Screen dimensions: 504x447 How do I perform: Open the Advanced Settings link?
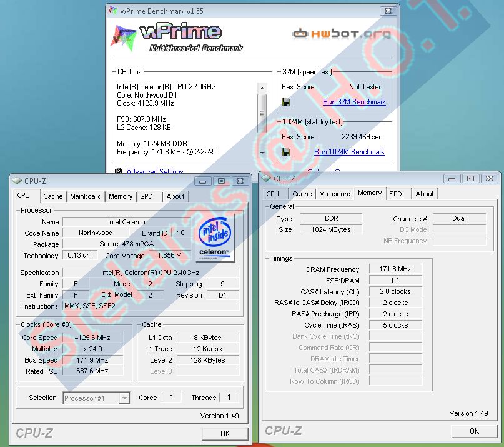[155, 171]
